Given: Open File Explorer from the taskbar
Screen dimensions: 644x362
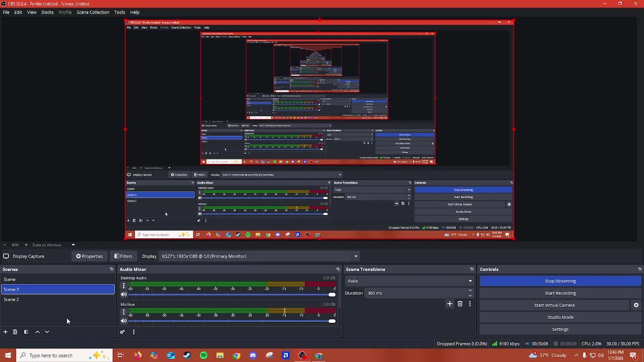Looking at the screenshot, I should pyautogui.click(x=220, y=355).
